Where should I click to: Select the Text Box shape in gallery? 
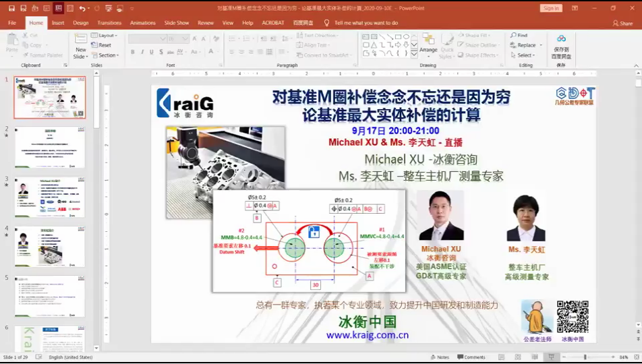(x=366, y=37)
